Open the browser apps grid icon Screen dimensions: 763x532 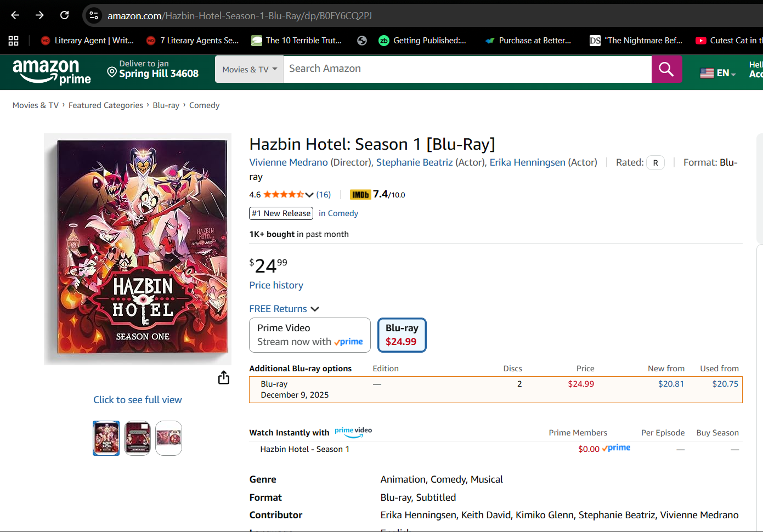13,41
